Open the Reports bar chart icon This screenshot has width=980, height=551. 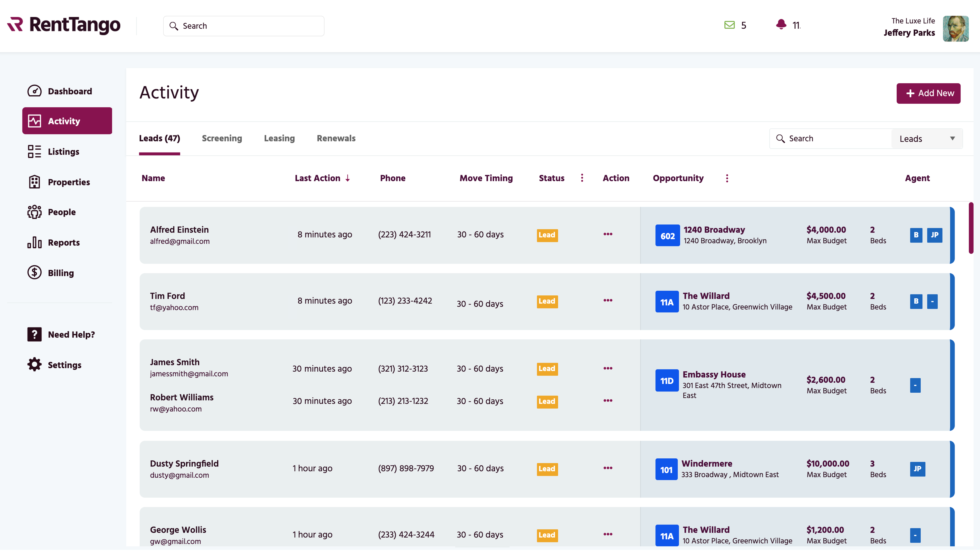34,242
